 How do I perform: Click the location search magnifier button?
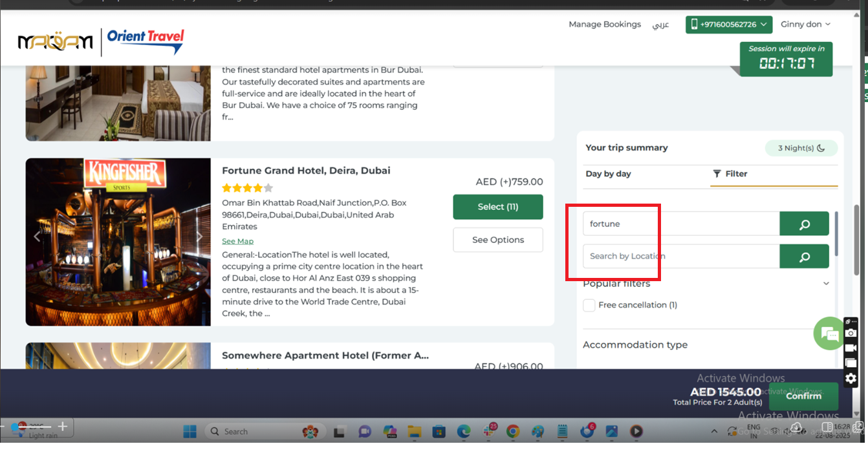point(804,257)
